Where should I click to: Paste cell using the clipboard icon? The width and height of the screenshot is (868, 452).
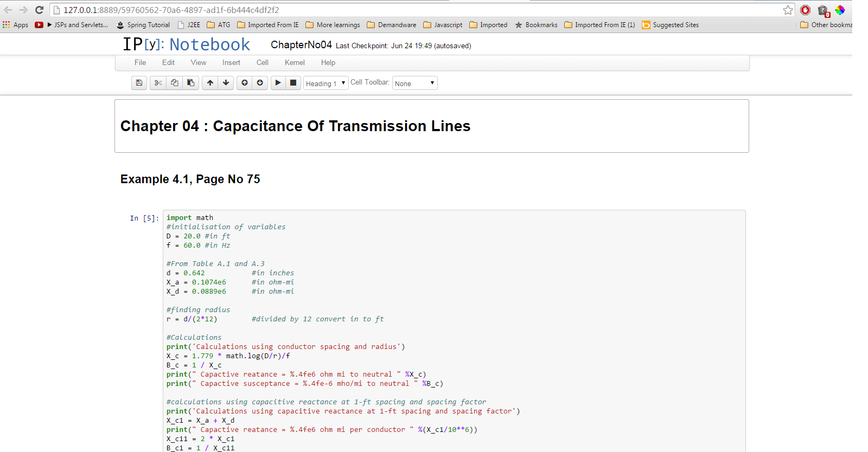coord(190,83)
